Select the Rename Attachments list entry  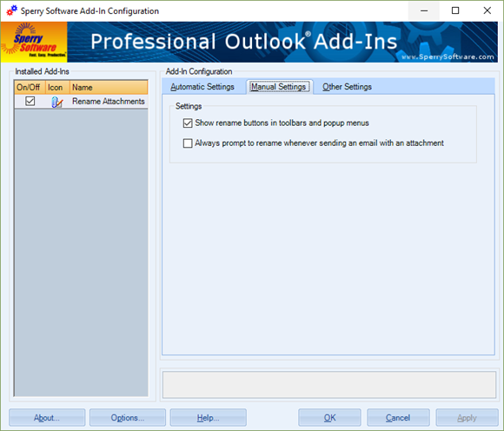(x=81, y=102)
